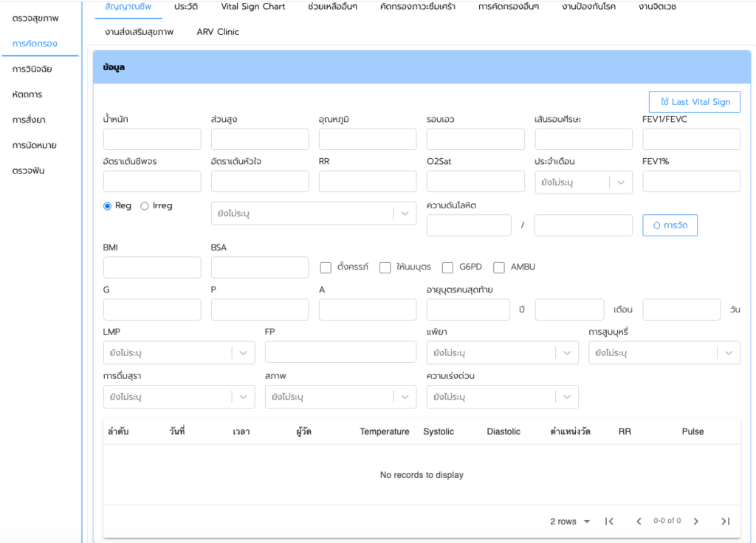The image size is (756, 543).
Task: Click the น้ำหนัก weight input field
Action: coord(152,139)
